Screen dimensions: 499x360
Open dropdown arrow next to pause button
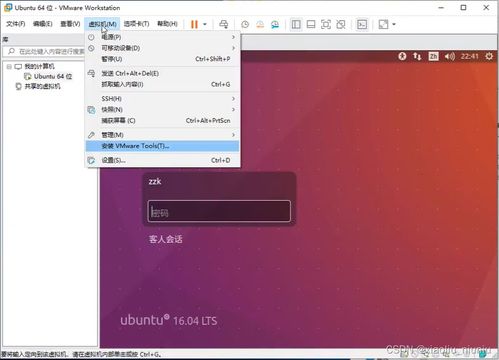pyautogui.click(x=205, y=24)
